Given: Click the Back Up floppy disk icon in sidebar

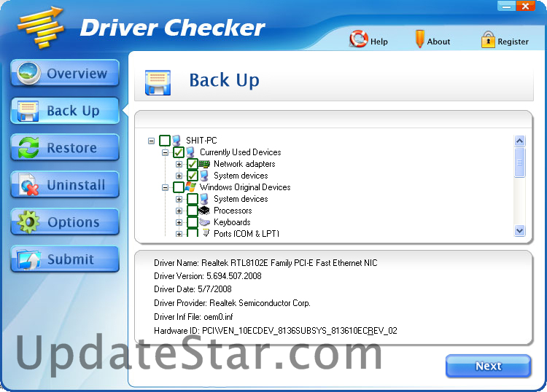Looking at the screenshot, I should (28, 111).
